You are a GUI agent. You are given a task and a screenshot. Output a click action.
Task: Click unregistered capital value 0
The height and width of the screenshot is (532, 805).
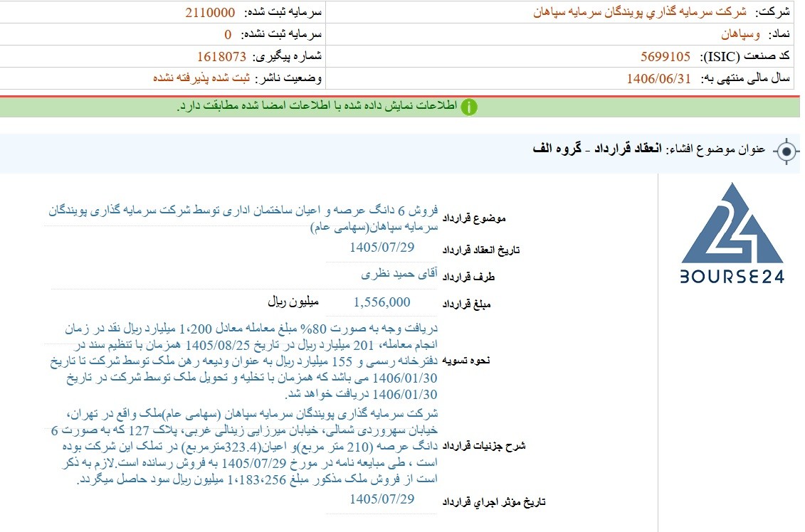[228, 34]
